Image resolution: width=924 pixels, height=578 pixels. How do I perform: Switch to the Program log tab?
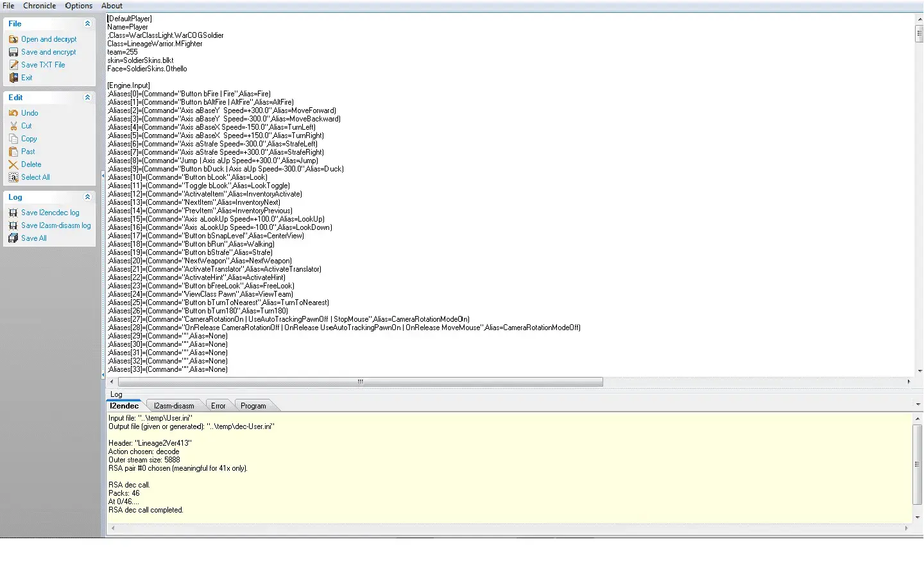[x=253, y=406]
